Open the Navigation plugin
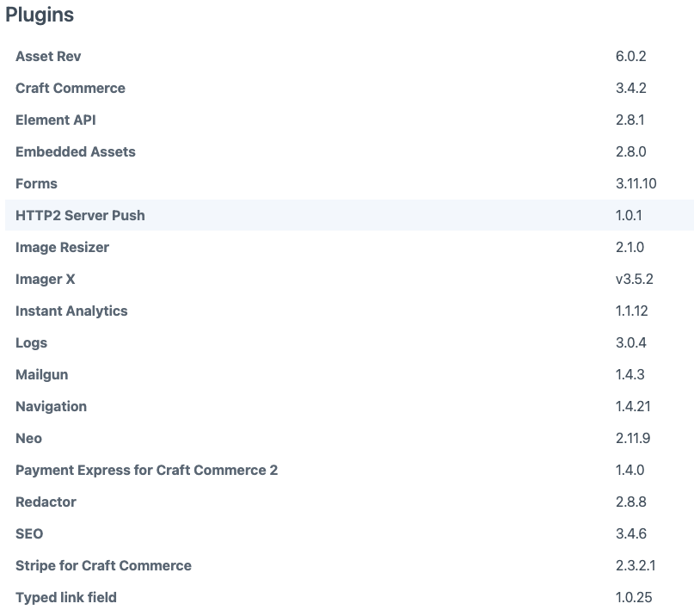 click(51, 406)
